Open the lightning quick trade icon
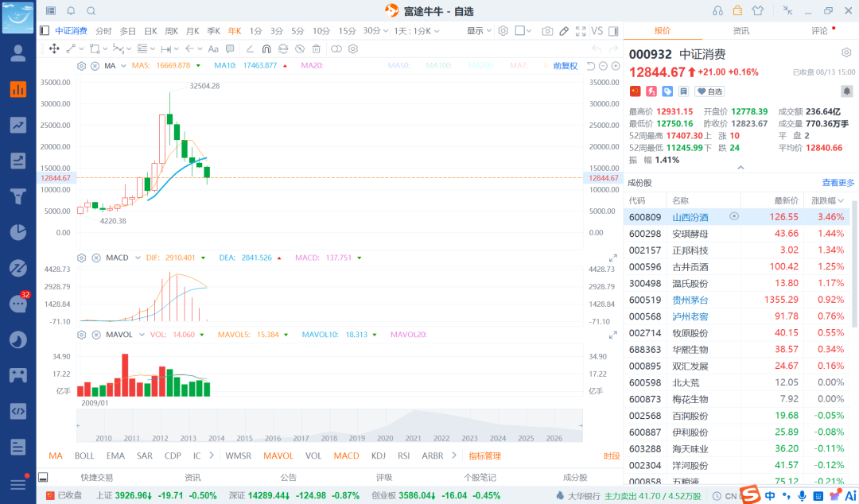The height and width of the screenshot is (504, 859). 651,91
